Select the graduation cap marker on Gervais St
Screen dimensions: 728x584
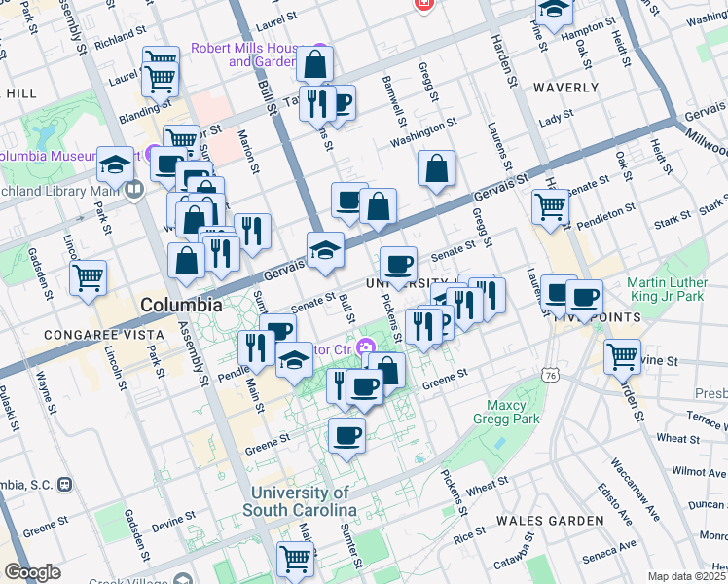pos(325,251)
